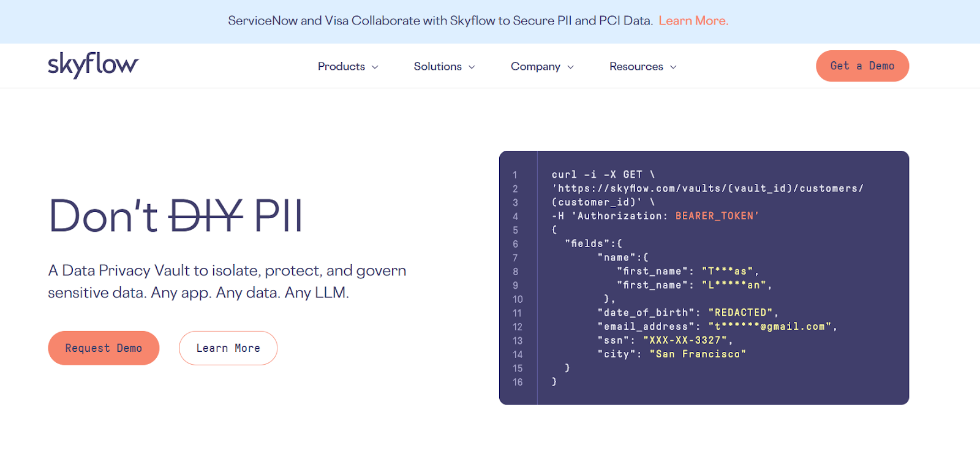The image size is (980, 453).
Task: Click the Don't DIY PII headline
Action: [176, 216]
